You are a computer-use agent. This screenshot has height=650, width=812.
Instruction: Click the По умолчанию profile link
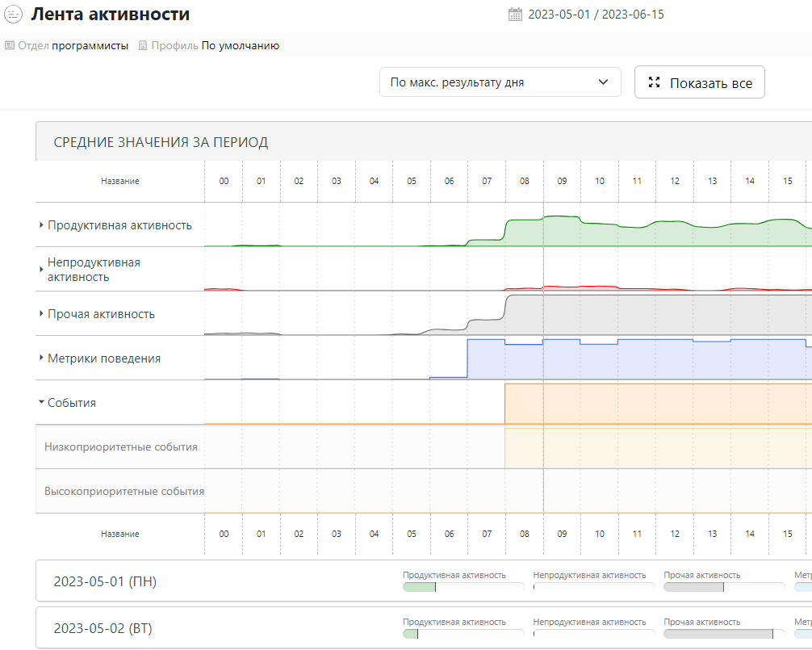point(241,46)
